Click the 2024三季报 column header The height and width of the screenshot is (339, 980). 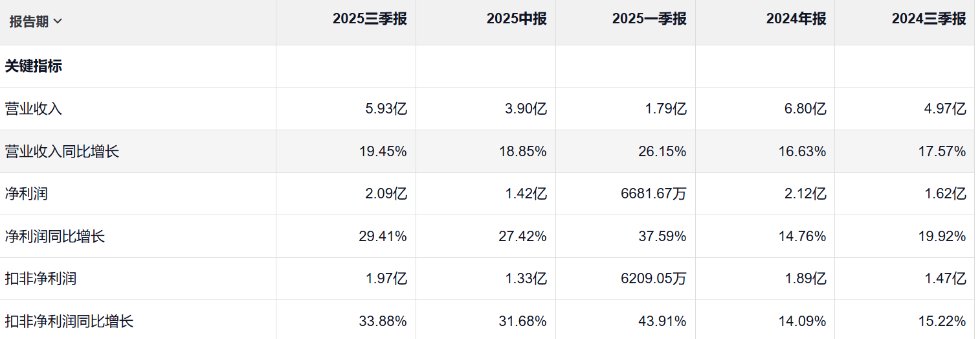(929, 19)
